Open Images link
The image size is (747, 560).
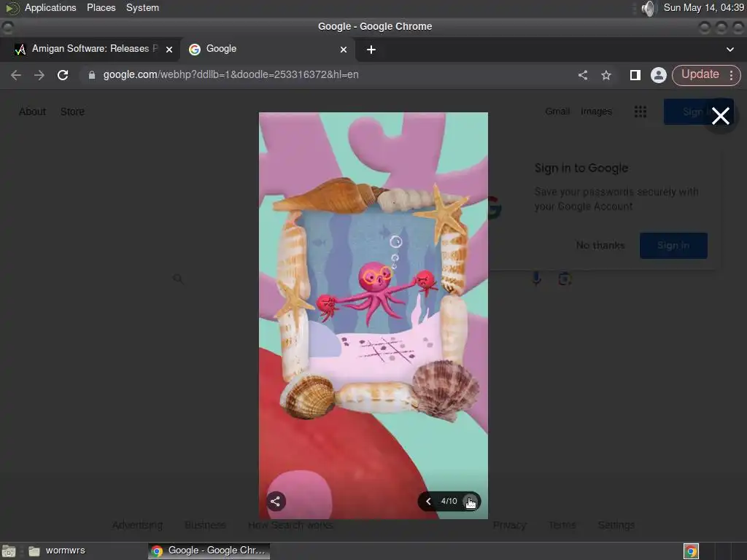(x=596, y=112)
